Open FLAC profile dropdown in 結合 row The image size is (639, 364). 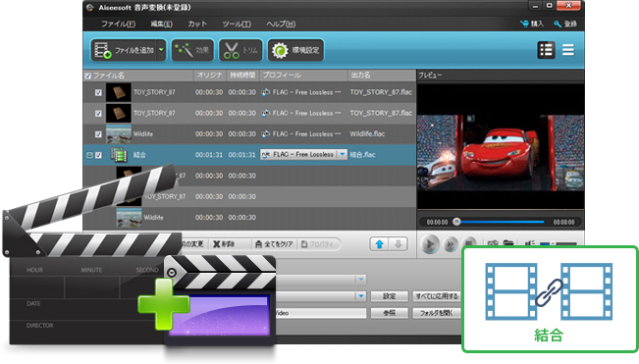click(343, 154)
